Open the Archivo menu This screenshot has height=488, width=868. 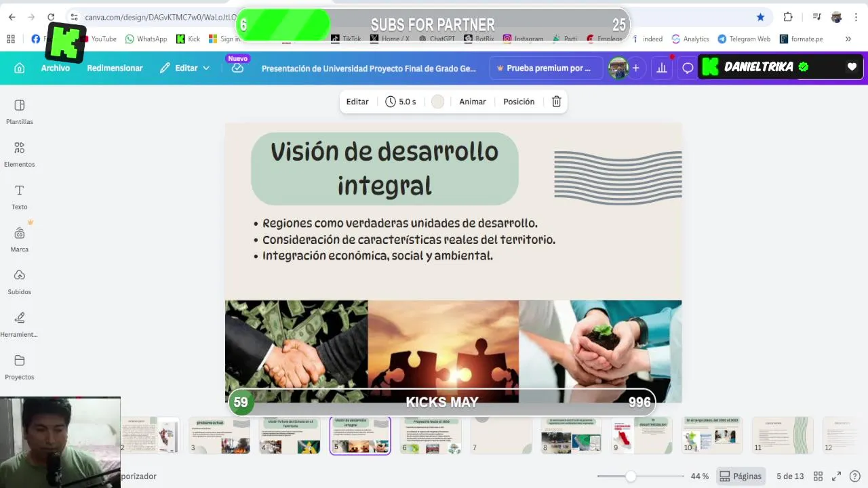pyautogui.click(x=56, y=68)
